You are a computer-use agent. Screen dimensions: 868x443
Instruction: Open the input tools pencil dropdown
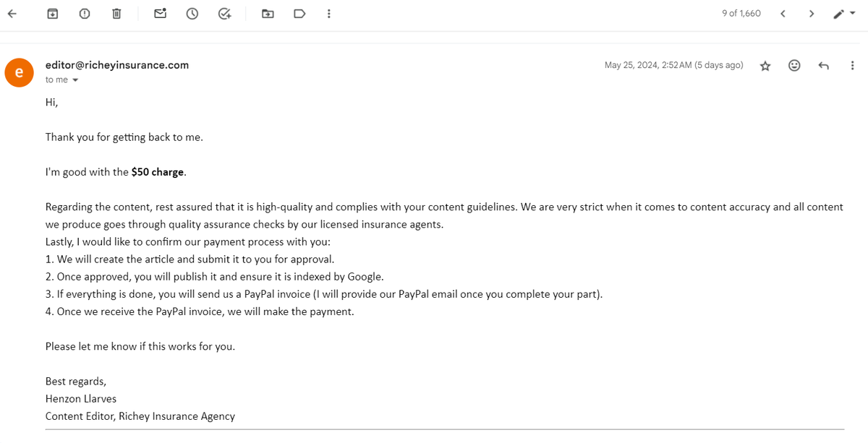(x=844, y=14)
